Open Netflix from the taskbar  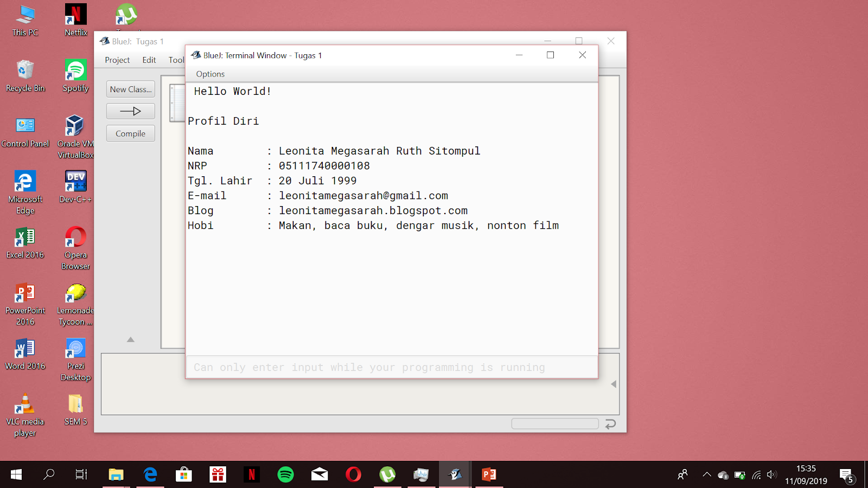coord(252,474)
